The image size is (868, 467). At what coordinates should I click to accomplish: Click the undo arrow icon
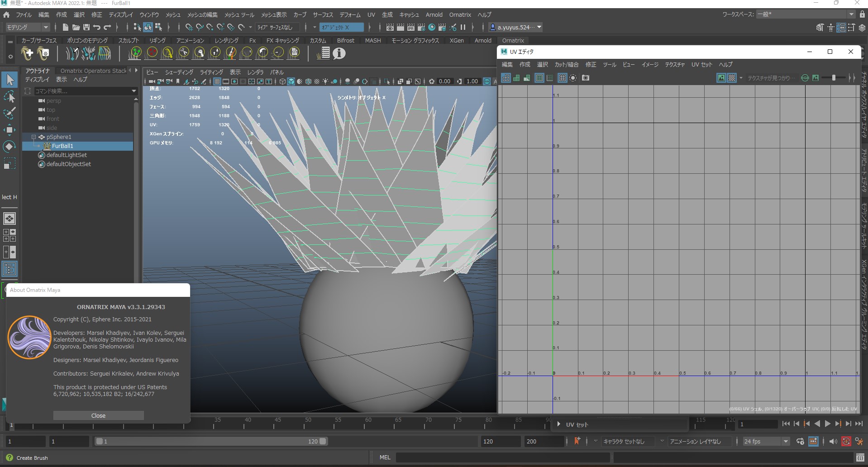pos(97,28)
